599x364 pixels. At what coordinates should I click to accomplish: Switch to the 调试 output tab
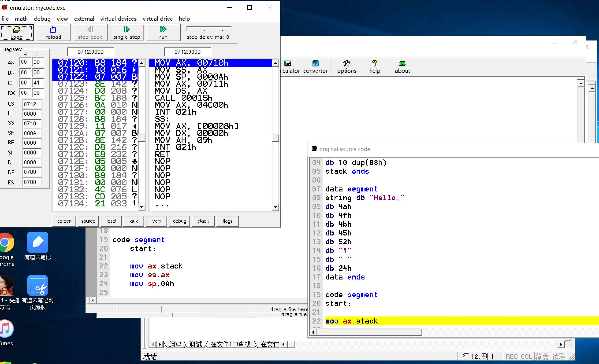tap(195, 344)
